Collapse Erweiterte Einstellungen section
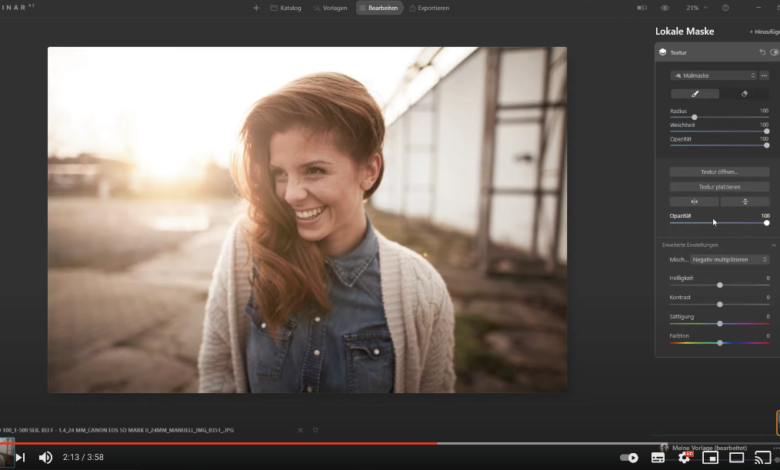The width and height of the screenshot is (780, 470). coord(773,245)
